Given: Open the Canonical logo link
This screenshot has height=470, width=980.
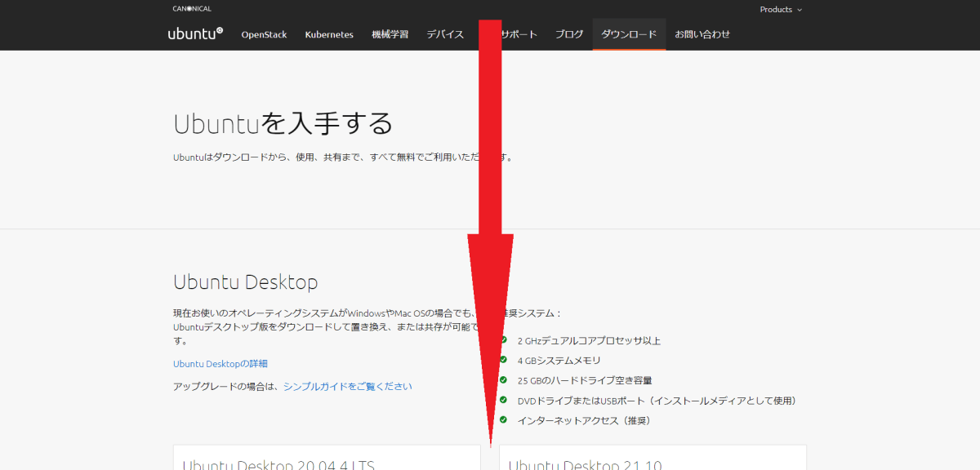Looking at the screenshot, I should [192, 9].
